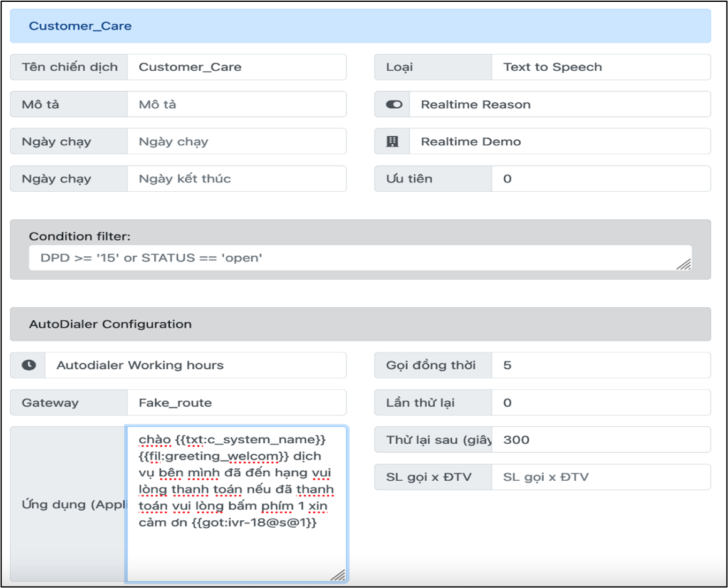The width and height of the screenshot is (728, 588).
Task: Click the Ngày kết thúc end date field
Action: pos(236,179)
